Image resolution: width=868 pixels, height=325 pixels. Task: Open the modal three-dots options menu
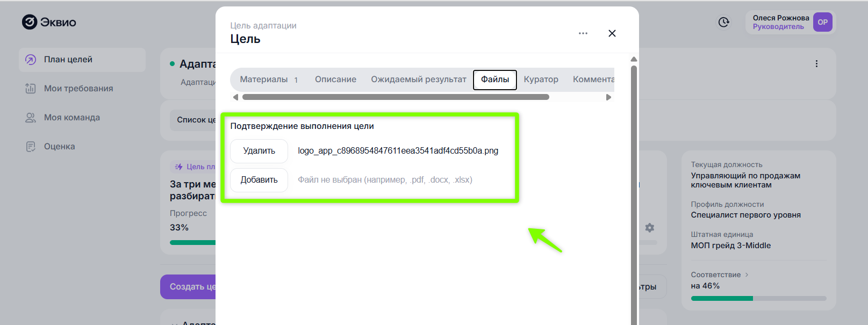click(583, 33)
